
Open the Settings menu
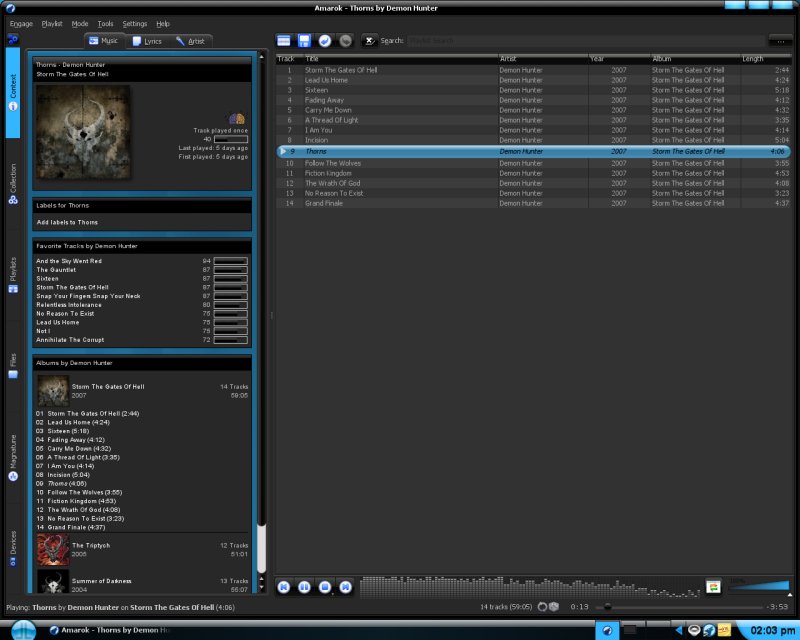pos(135,23)
